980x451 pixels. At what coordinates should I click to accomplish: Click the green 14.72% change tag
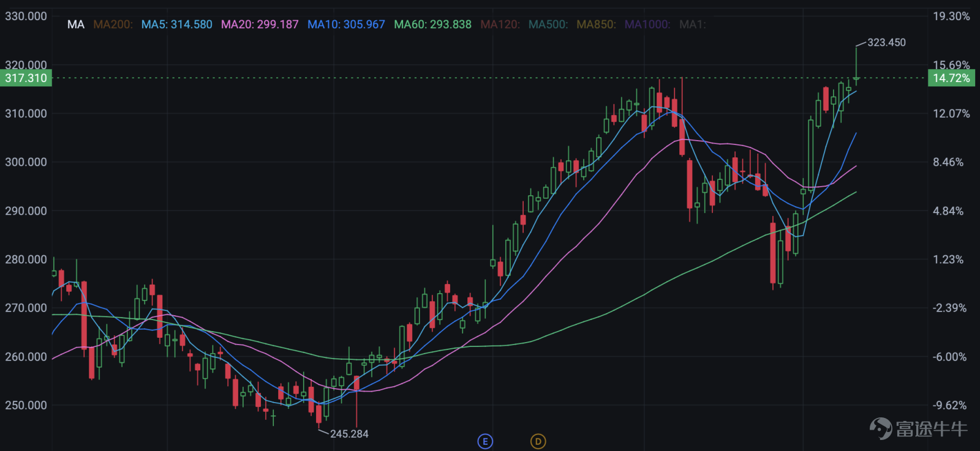click(951, 78)
